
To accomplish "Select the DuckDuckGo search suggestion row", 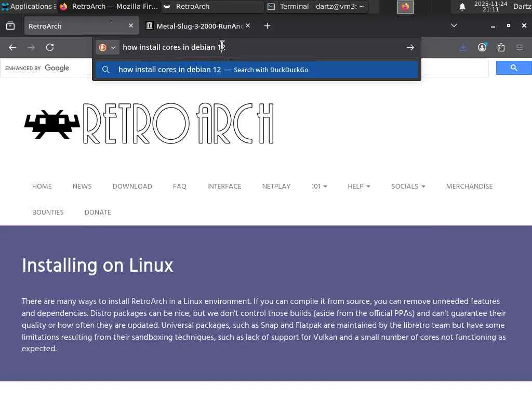I will tap(257, 70).
